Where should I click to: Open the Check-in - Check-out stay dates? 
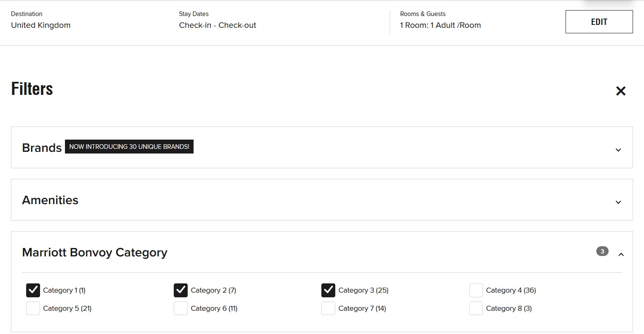(218, 25)
